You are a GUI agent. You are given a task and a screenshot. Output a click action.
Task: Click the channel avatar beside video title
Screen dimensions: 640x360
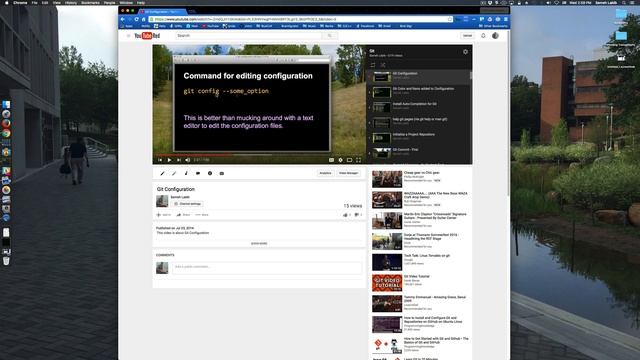[162, 201]
